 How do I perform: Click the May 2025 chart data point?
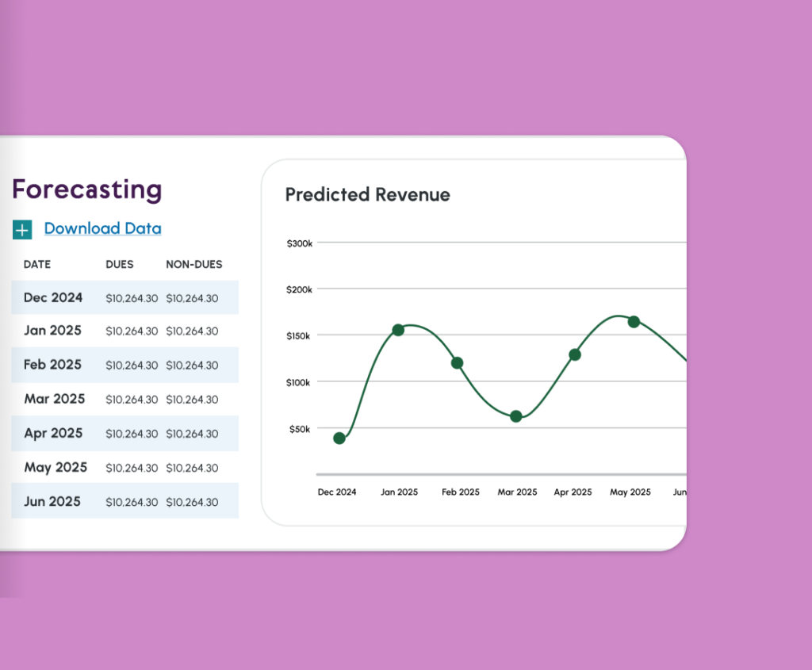[634, 322]
